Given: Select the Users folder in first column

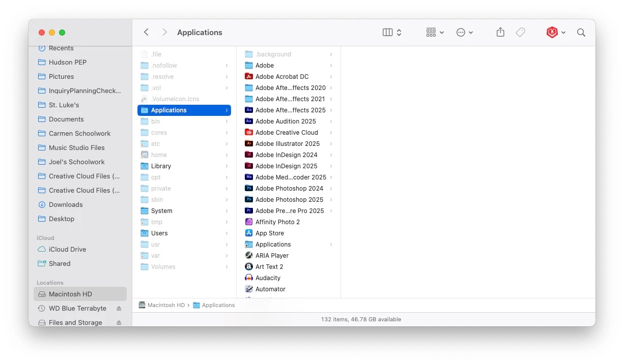Looking at the screenshot, I should point(184,233).
